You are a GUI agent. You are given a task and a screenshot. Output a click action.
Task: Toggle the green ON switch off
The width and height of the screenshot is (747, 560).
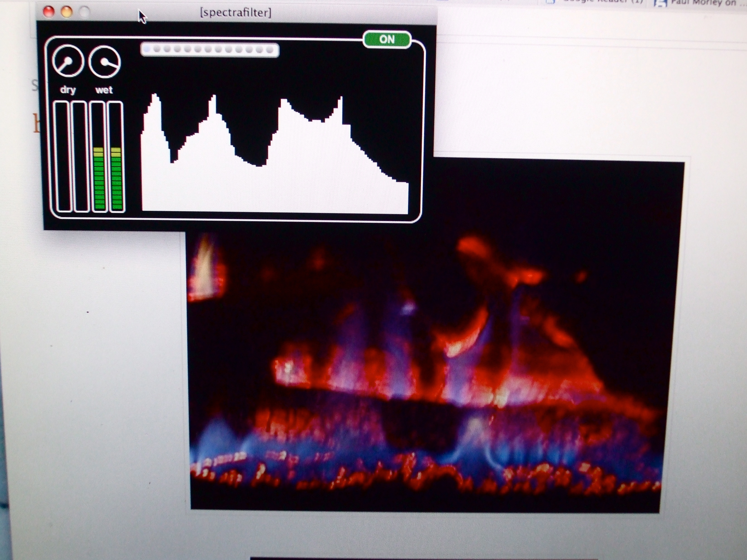[387, 39]
